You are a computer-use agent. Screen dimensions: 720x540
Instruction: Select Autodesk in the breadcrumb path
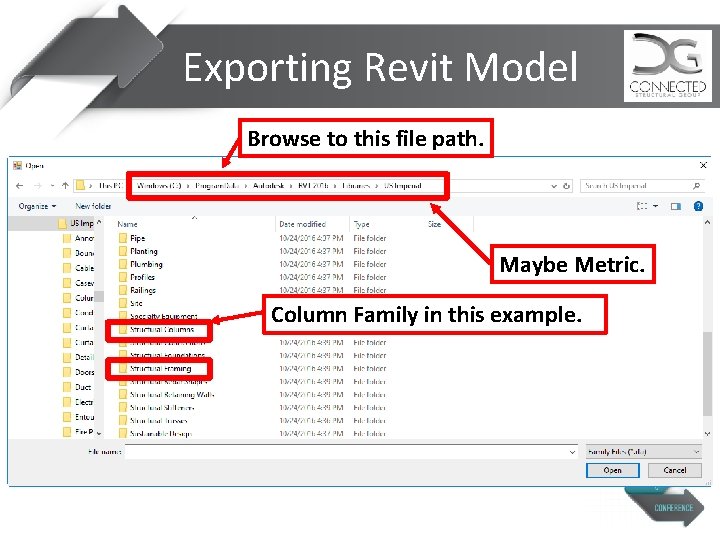point(269,186)
